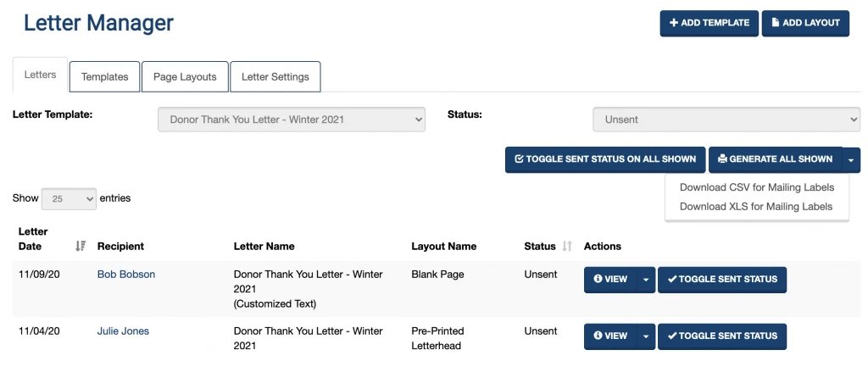Go to the Letter Settings tab
The image size is (868, 378).
[x=275, y=76]
